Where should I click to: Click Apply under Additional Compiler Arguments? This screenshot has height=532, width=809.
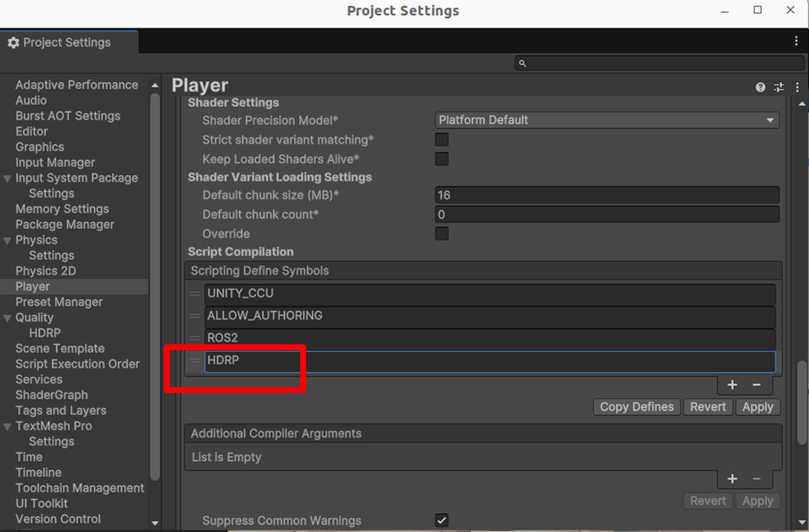tap(758, 501)
